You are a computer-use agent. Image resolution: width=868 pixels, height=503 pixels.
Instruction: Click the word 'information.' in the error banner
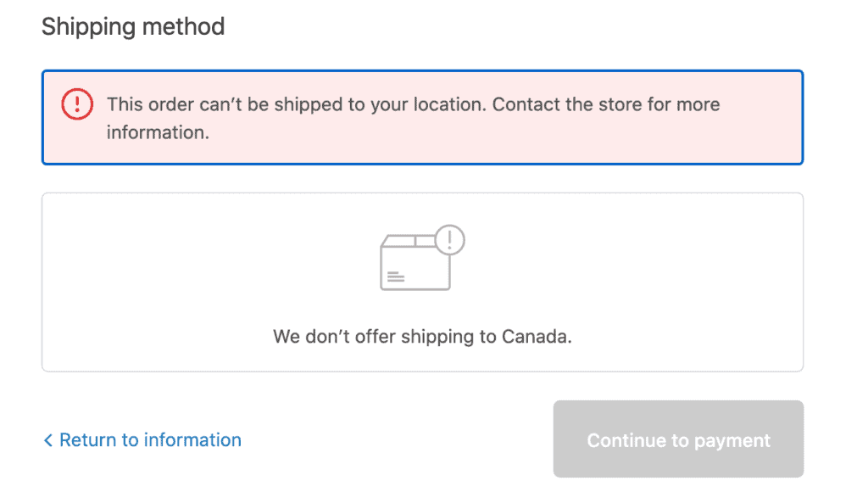[158, 132]
